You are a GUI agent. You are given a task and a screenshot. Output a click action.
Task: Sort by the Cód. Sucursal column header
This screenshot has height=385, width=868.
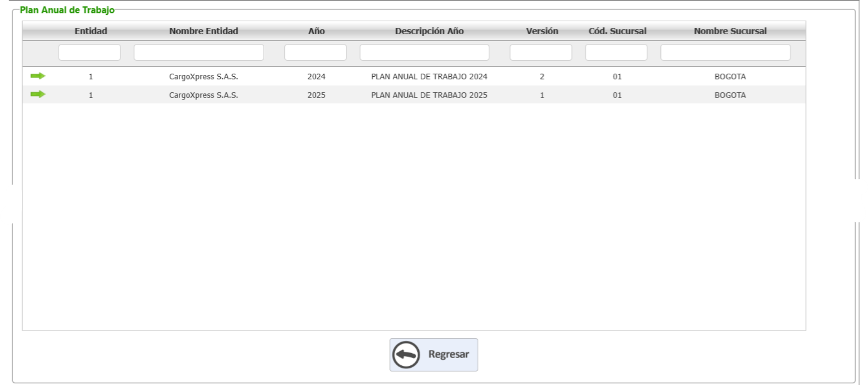617,31
